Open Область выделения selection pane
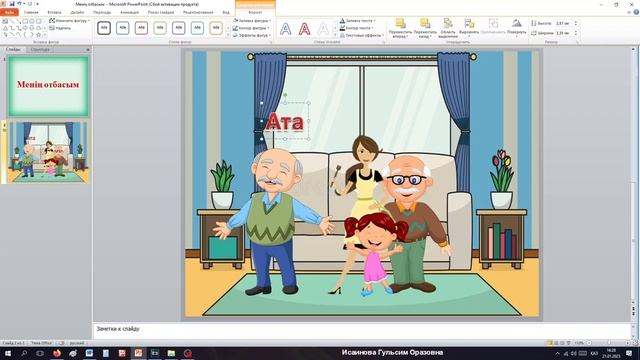The height and width of the screenshot is (360, 640). [x=448, y=28]
